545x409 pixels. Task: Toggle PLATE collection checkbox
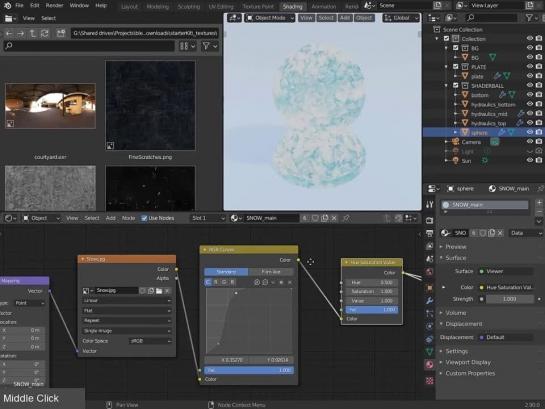(x=456, y=66)
